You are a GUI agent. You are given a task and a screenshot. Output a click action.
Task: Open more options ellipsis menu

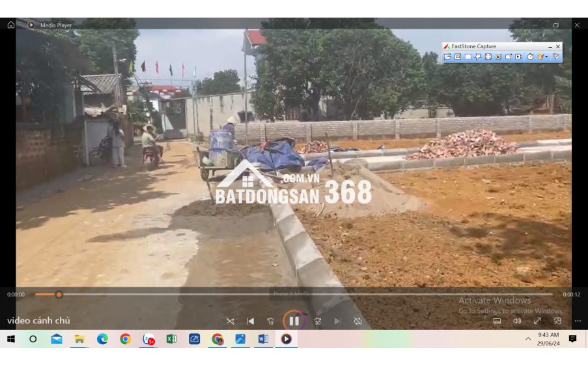578,321
